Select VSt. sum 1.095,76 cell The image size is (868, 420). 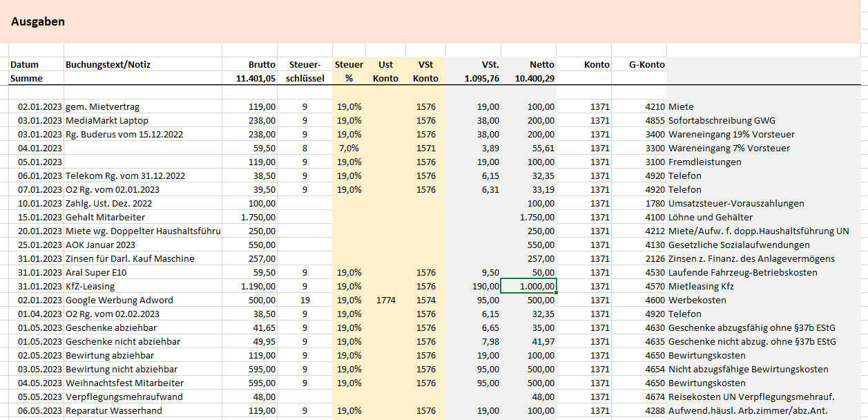(481, 79)
